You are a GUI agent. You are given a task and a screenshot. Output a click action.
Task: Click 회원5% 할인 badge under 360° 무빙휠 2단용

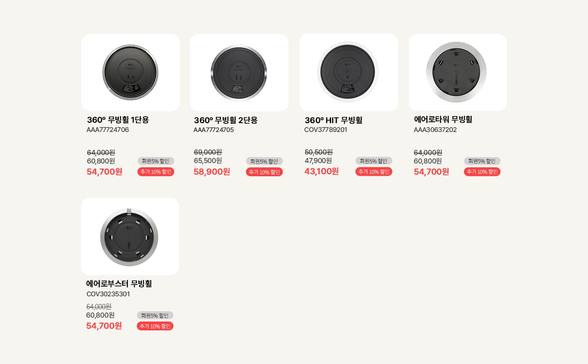click(264, 161)
